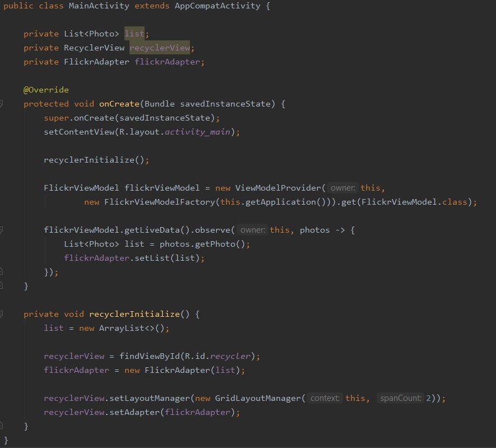Click "FlickrViewModel.class" argument

pyautogui.click(x=414, y=202)
